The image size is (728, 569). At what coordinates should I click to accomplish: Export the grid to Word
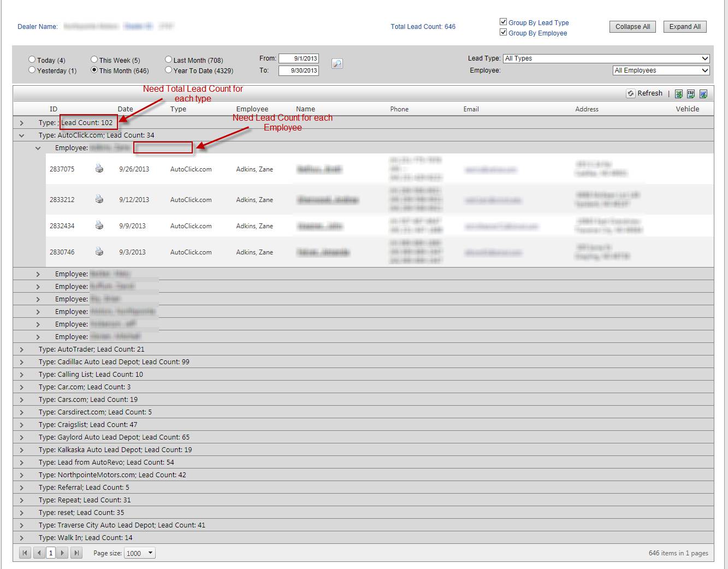click(703, 94)
